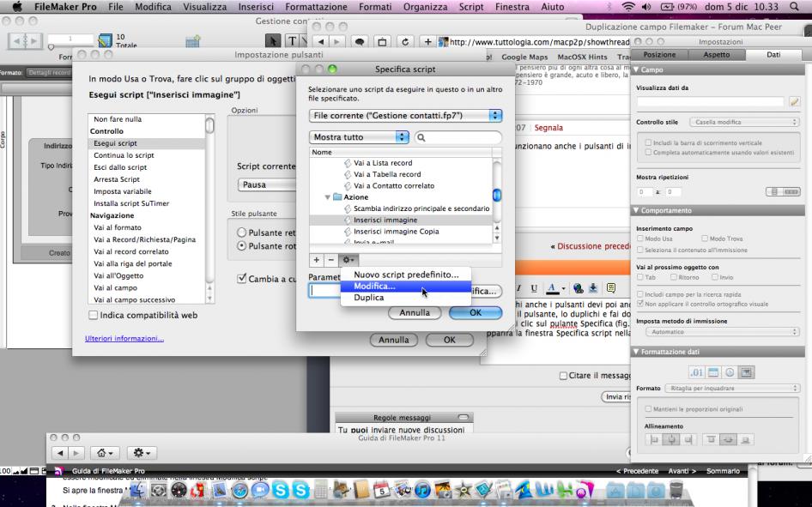Select the number format icon in Formattazione dati
The image size is (812, 507).
tap(699, 371)
